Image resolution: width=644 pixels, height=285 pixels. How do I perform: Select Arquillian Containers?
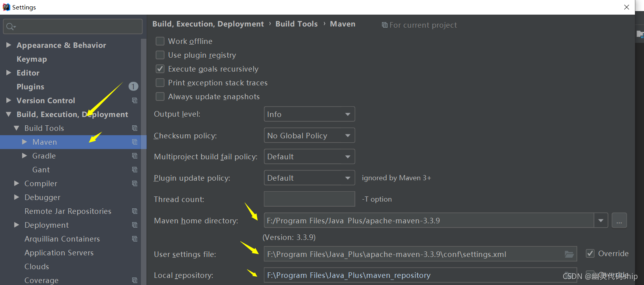[x=62, y=239]
